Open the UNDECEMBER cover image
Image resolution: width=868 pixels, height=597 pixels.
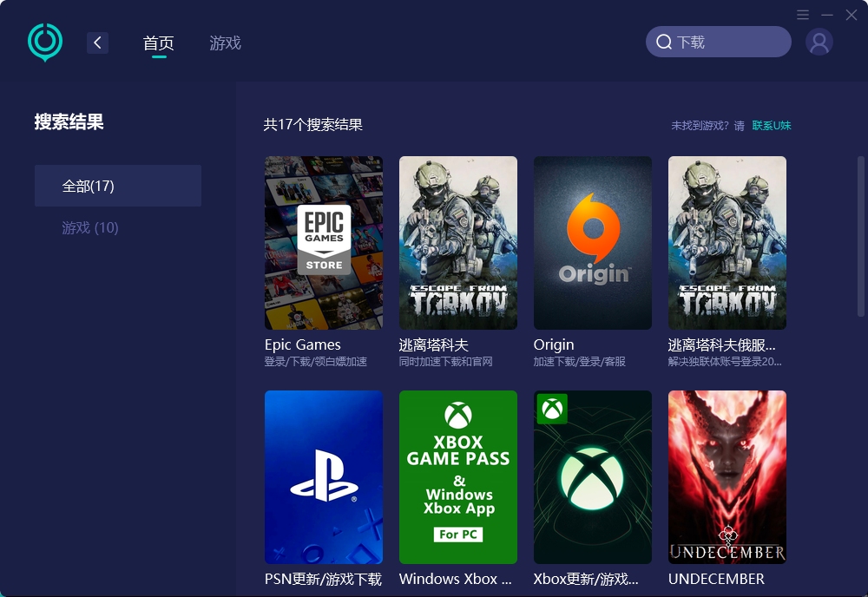(x=727, y=477)
